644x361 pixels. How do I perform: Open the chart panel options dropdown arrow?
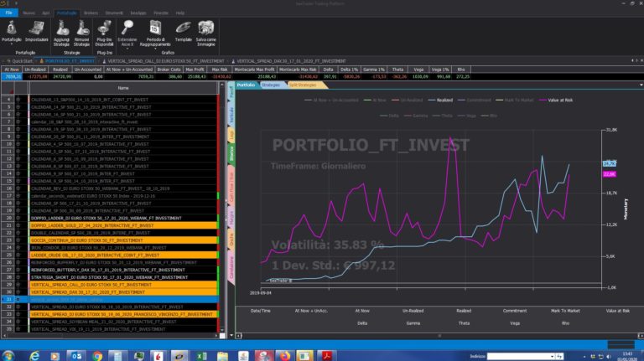641,85
